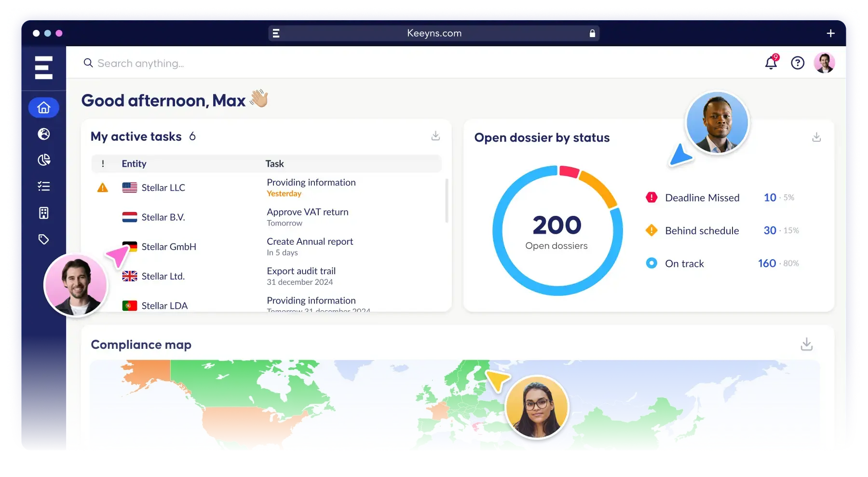Click the blue On track status icon

click(x=651, y=263)
